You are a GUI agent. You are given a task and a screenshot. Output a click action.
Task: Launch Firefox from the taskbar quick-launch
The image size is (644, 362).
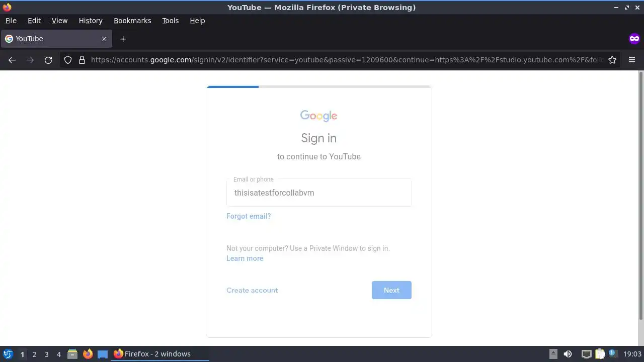[88, 354]
